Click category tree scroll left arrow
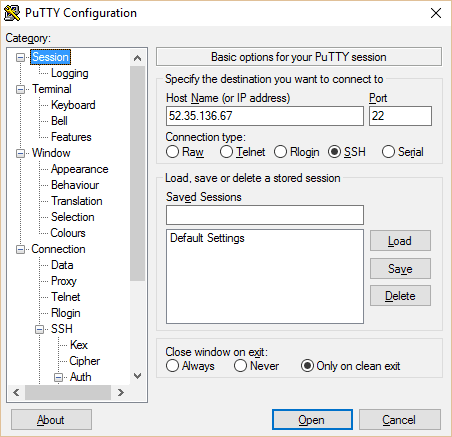Screen dimensions: 452x437 point(16,393)
